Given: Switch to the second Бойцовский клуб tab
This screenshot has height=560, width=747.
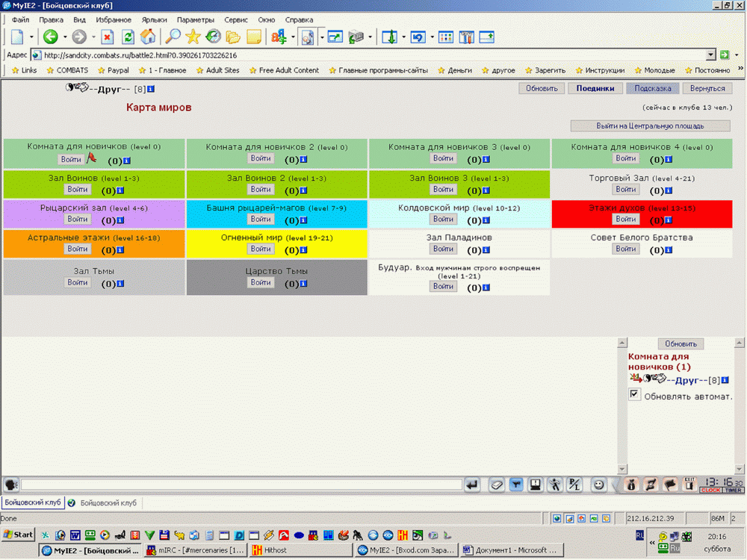Looking at the screenshot, I should (x=108, y=503).
